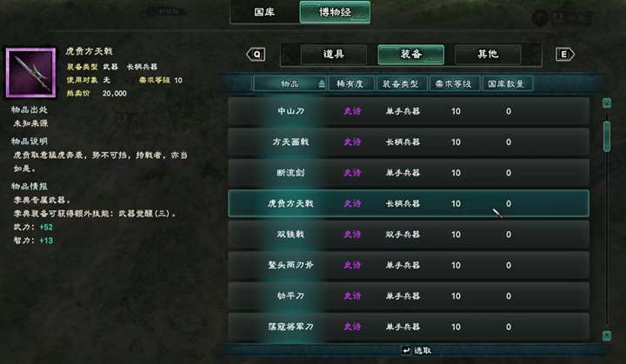
Task: Sort list by 稀有度 column header
Action: click(x=350, y=83)
